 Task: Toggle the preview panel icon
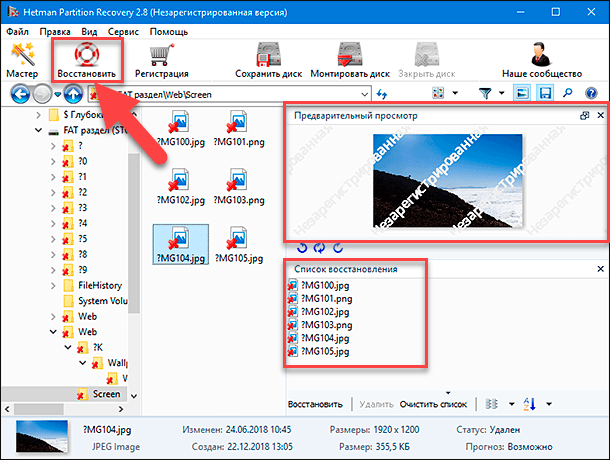tap(522, 93)
